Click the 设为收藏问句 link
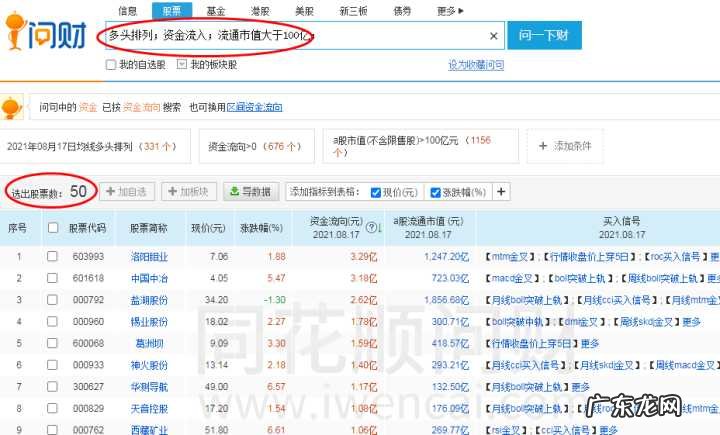This screenshot has width=720, height=435. tap(476, 65)
